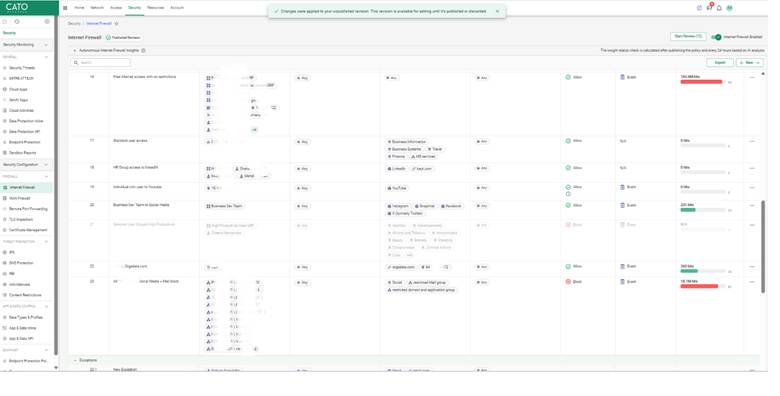Expand Autonomous Internet Firewall Insights
The image size is (780, 396).
tap(75, 50)
